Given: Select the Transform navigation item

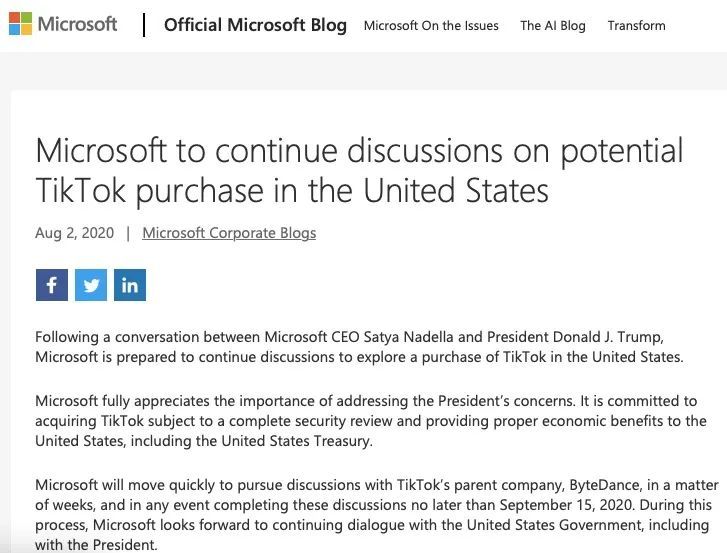Looking at the screenshot, I should tap(637, 25).
